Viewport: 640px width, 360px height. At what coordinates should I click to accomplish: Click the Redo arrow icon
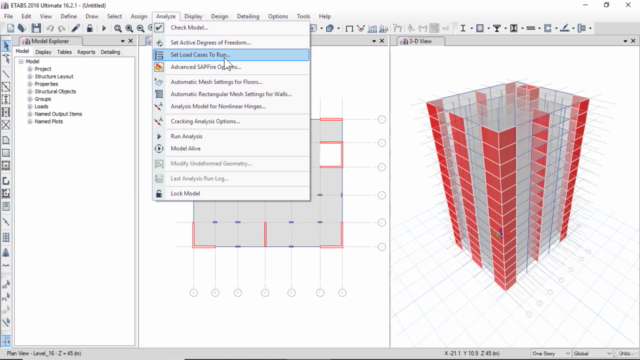tap(62, 29)
